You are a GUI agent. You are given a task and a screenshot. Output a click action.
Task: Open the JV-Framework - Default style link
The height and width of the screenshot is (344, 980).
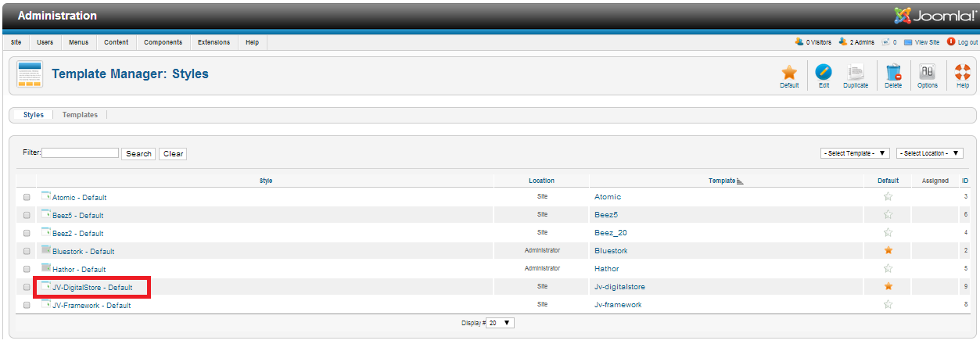[92, 306]
